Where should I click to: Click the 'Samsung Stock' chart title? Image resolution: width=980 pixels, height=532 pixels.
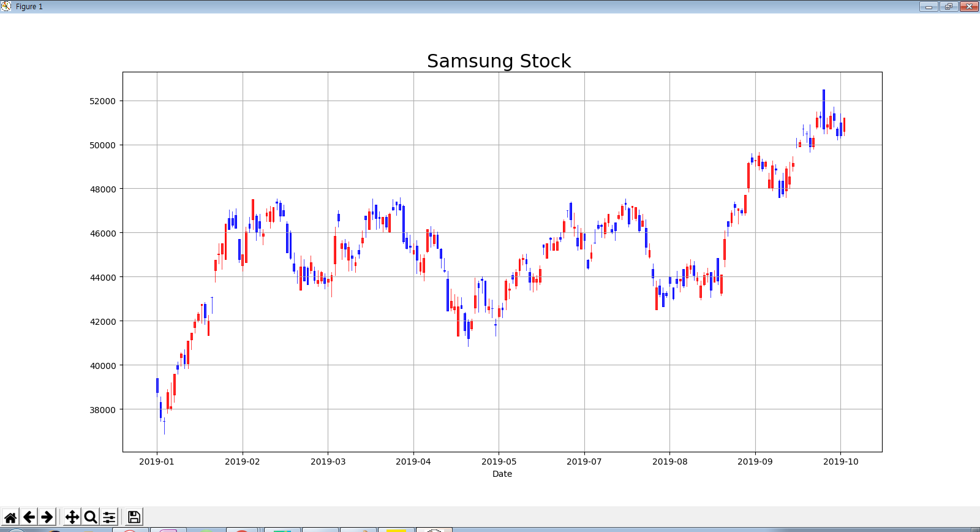[x=499, y=61]
